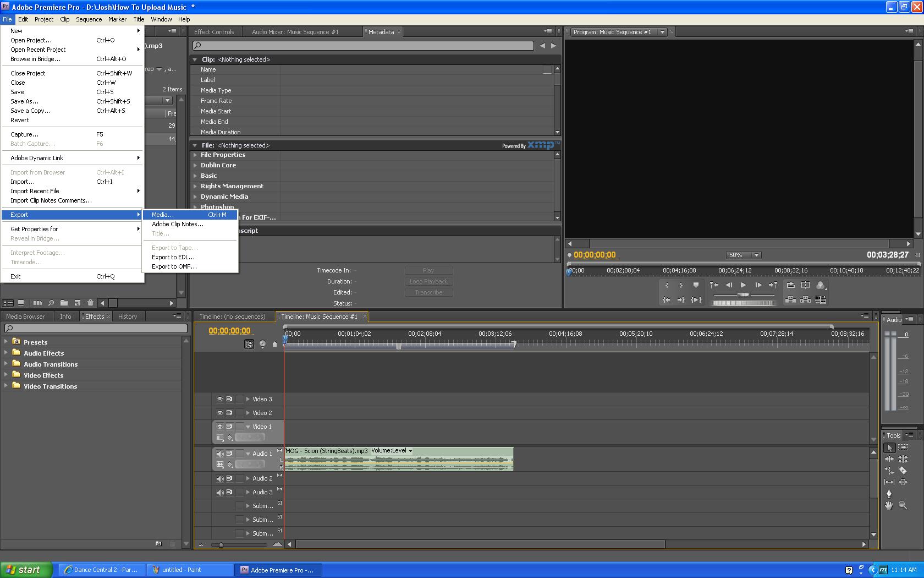Screen dimensions: 924x578
Task: Switch to the History tab
Action: (x=127, y=317)
